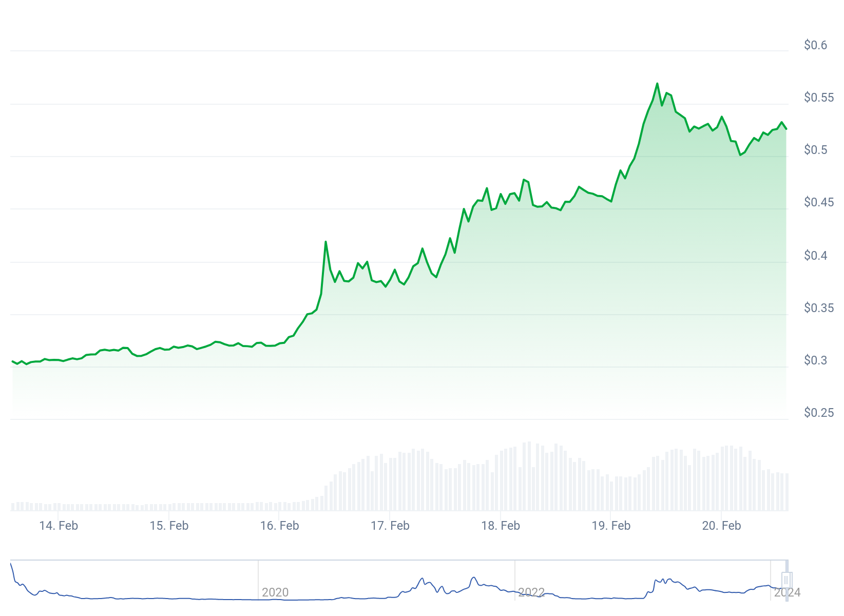The width and height of the screenshot is (844, 616).
Task: Click the $0.55 price axis label
Action: coord(819,98)
